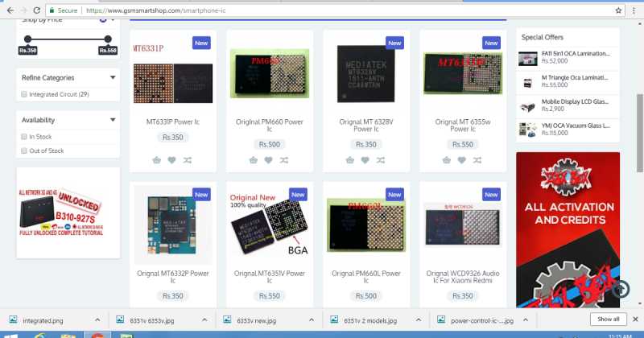Open downloaded file 6351v 6353v.jpg
The image size is (644, 338).
pos(152,321)
